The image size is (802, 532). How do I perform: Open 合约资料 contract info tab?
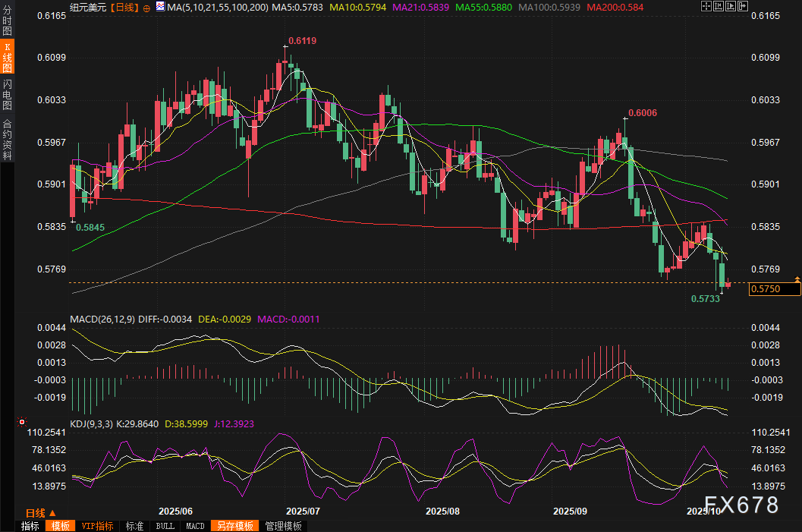coord(7,139)
